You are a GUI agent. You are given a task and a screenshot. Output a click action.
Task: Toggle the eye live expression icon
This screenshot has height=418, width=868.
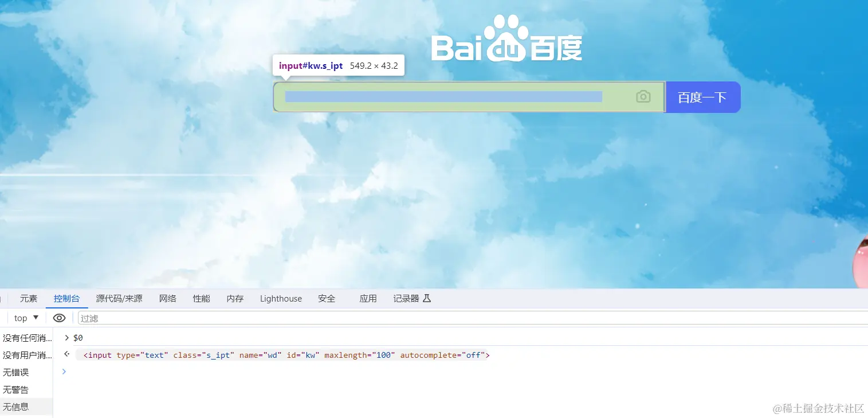coord(59,318)
